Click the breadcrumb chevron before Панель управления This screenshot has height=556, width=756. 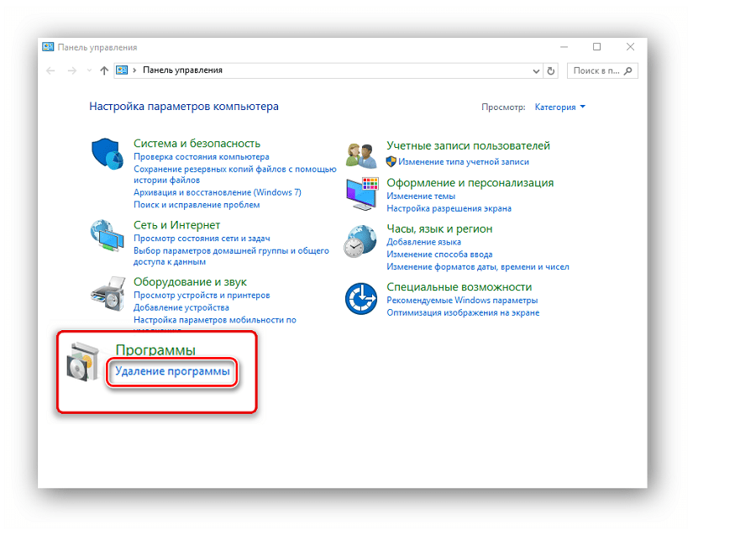[x=135, y=71]
